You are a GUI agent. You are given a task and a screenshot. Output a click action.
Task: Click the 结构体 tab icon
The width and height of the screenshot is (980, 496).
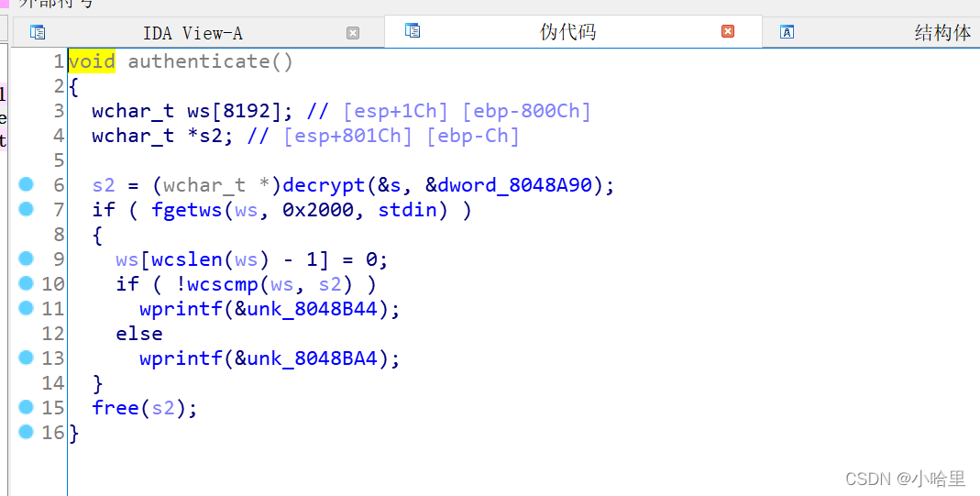[787, 32]
